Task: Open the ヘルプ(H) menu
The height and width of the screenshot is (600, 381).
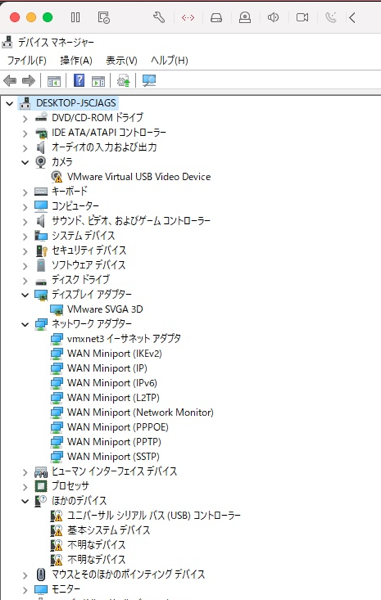Action: click(x=169, y=60)
